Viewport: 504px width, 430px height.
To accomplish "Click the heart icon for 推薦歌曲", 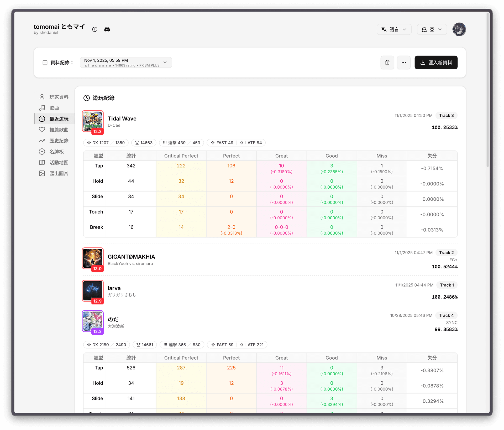I will tap(42, 130).
